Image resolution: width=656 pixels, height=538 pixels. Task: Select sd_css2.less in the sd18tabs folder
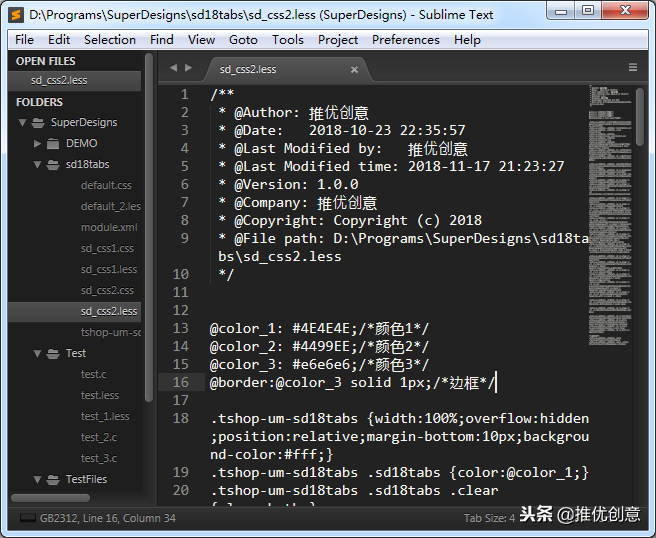pyautogui.click(x=74, y=311)
